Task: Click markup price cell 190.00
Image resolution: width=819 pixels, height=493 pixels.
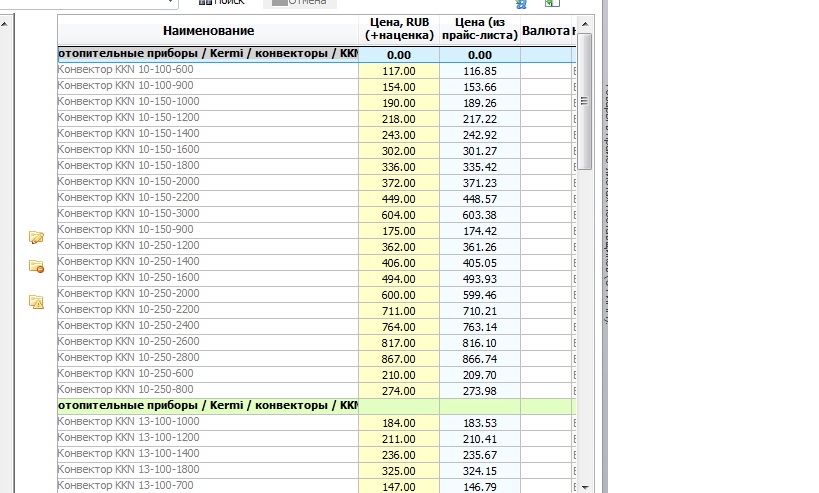Action: click(x=399, y=103)
